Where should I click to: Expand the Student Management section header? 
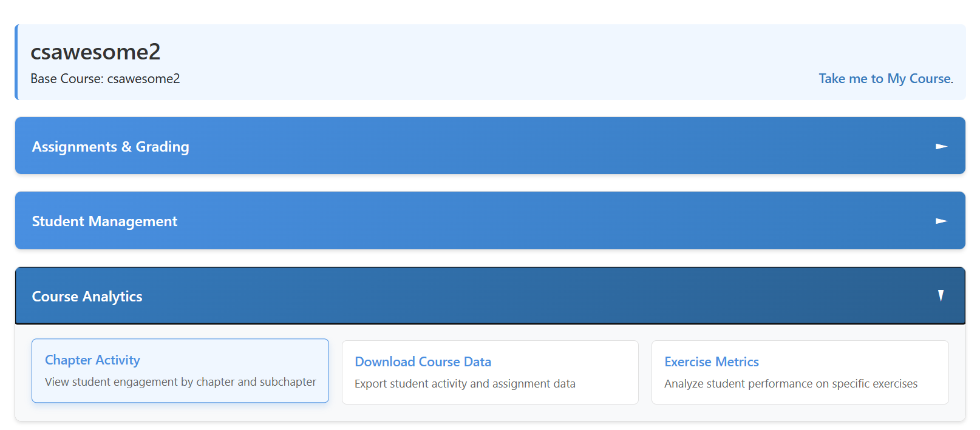pyautogui.click(x=425, y=221)
